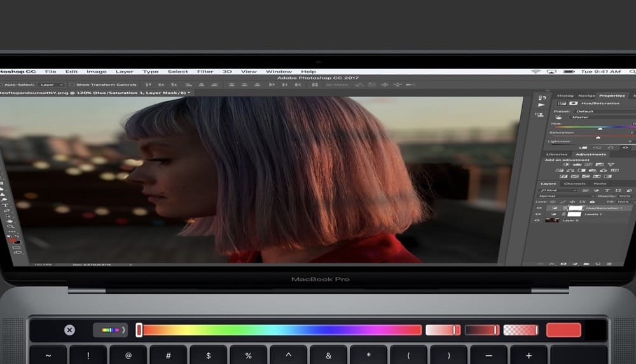This screenshot has height=364, width=636.
Task: Open the Filter menu
Action: [x=205, y=72]
